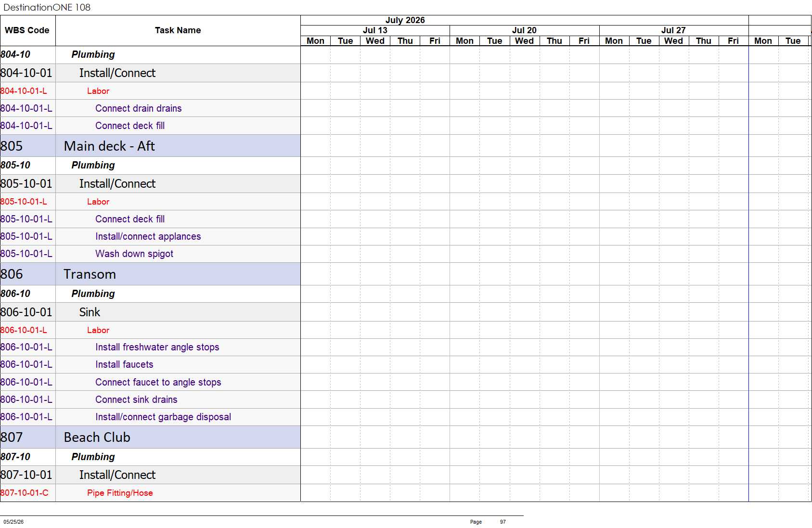
Task: Select the Pipe Fitting/Hose row
Action: [178, 493]
